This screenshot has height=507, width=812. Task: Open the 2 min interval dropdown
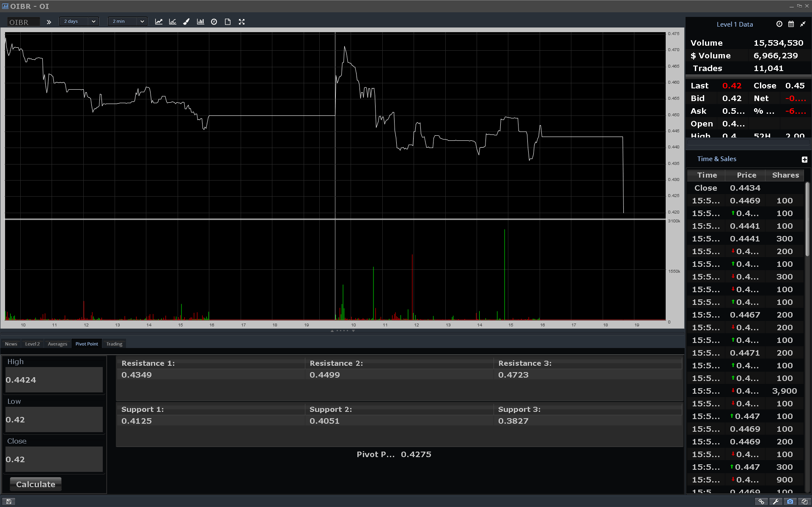tap(128, 21)
